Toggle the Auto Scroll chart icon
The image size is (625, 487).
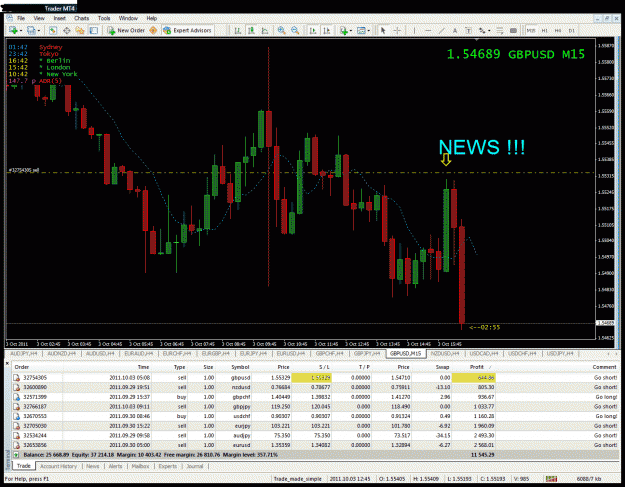point(313,31)
